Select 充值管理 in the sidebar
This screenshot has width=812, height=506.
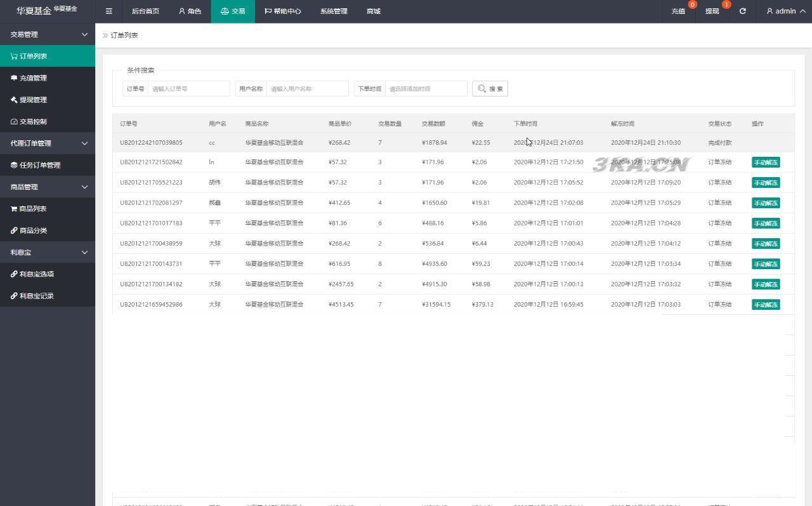(48, 78)
